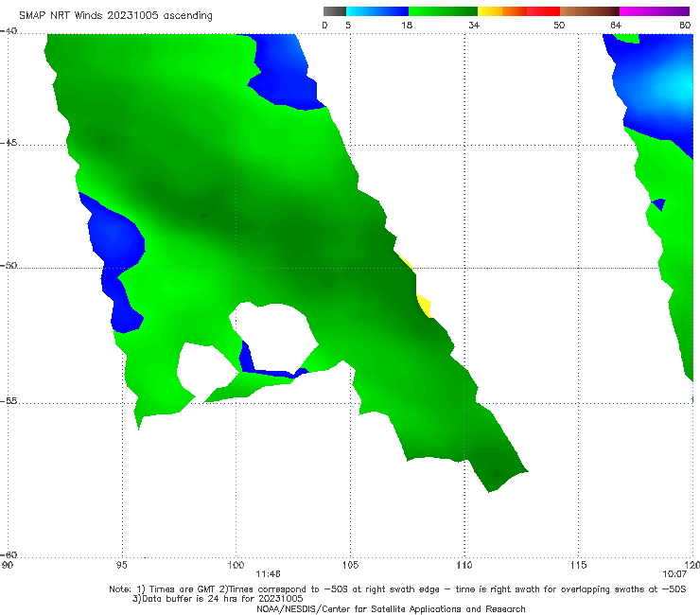Click the latitude label '-45'
Image resolution: width=700 pixels, height=615 pixels.
pyautogui.click(x=9, y=143)
